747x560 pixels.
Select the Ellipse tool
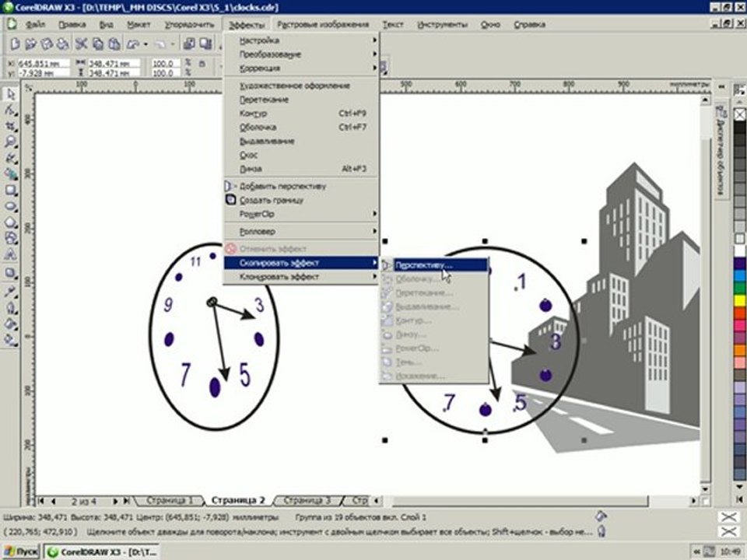tap(10, 207)
